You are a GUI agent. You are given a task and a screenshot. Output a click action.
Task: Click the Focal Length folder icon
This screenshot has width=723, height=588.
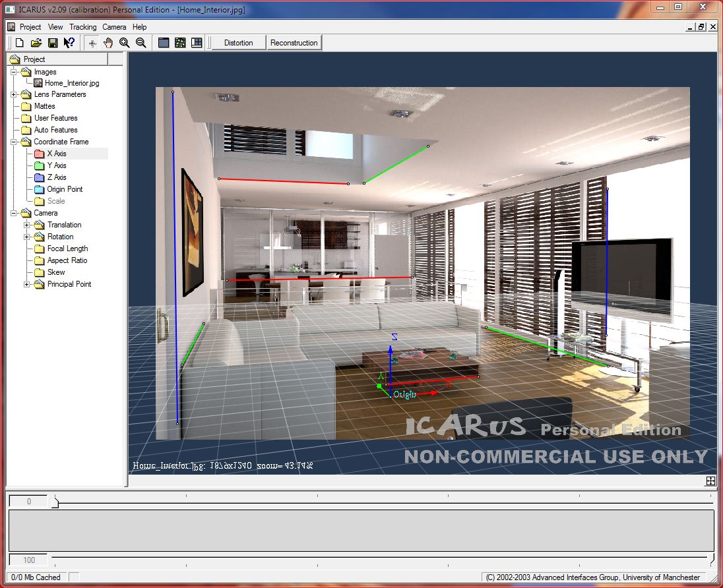point(39,249)
